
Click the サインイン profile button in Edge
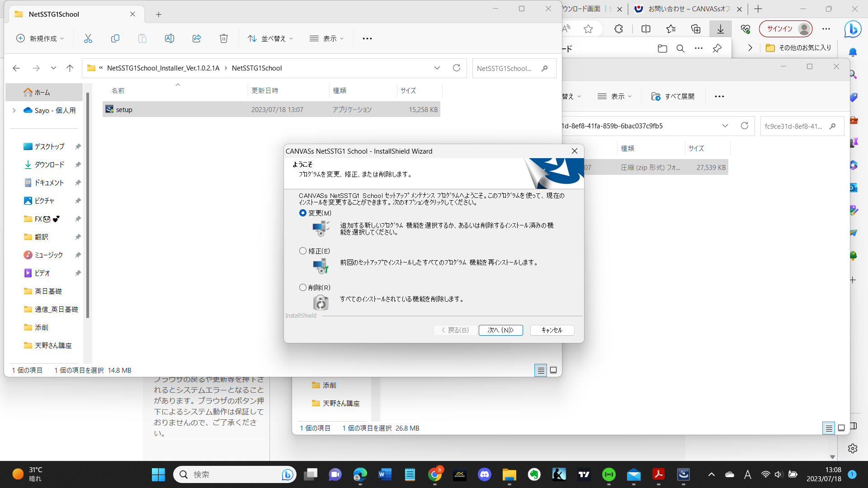pyautogui.click(x=786, y=29)
